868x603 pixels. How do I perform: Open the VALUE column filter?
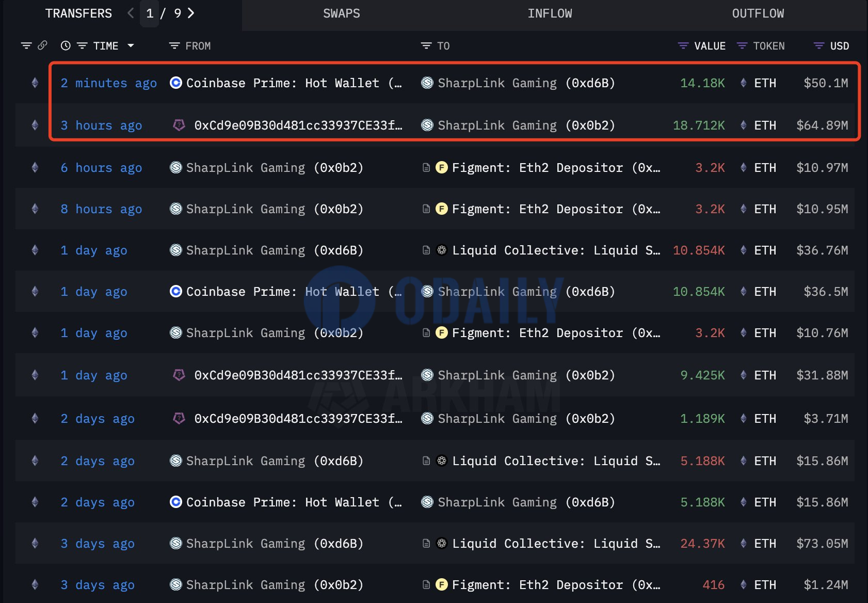(683, 46)
